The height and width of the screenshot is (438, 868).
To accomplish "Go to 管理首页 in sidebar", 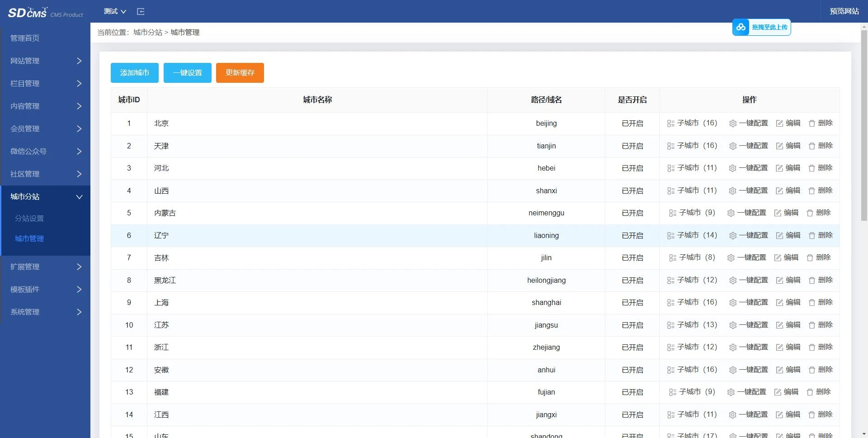I will pos(25,38).
